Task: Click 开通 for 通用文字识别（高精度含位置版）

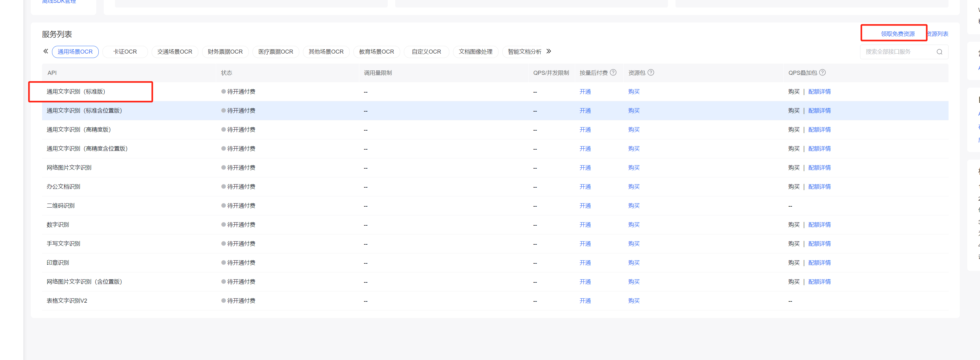Action: (585, 149)
